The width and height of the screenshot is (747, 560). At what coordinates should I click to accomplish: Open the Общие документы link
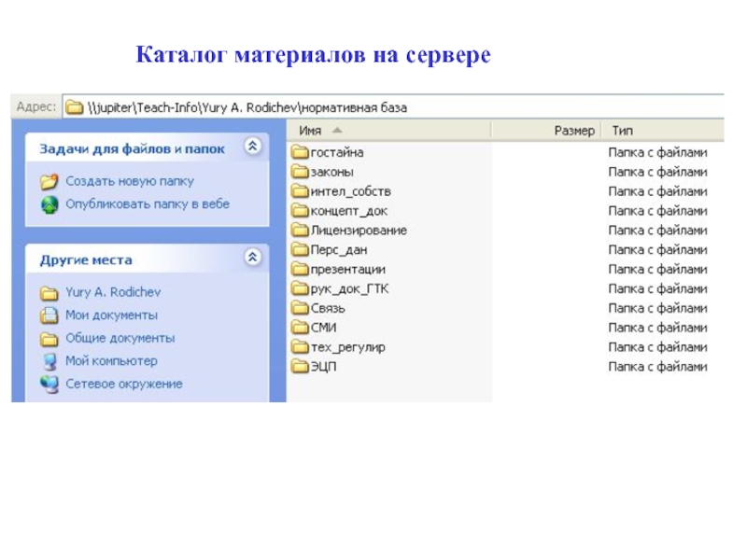click(120, 338)
